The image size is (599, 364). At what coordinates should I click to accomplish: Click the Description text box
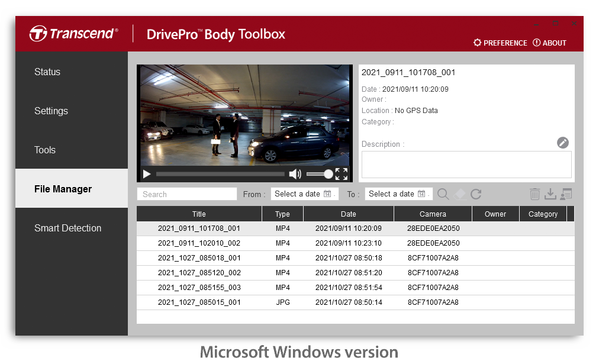tap(466, 165)
